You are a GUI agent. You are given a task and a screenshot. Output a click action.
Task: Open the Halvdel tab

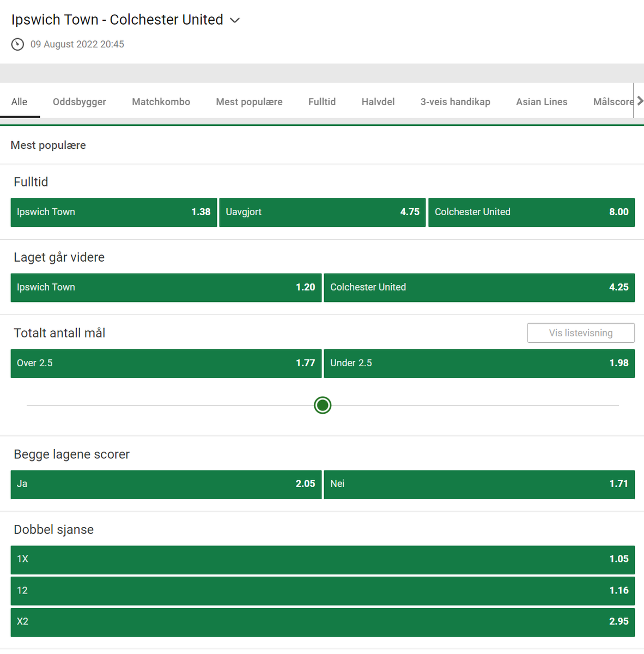[x=378, y=102]
